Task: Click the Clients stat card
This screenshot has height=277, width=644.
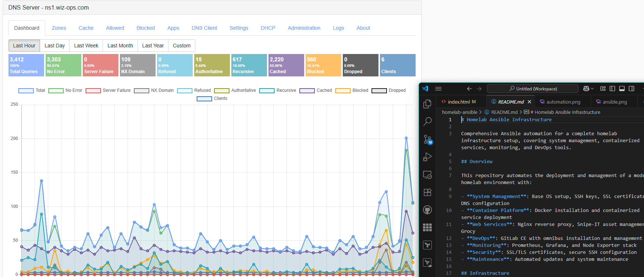Action: pyautogui.click(x=398, y=65)
